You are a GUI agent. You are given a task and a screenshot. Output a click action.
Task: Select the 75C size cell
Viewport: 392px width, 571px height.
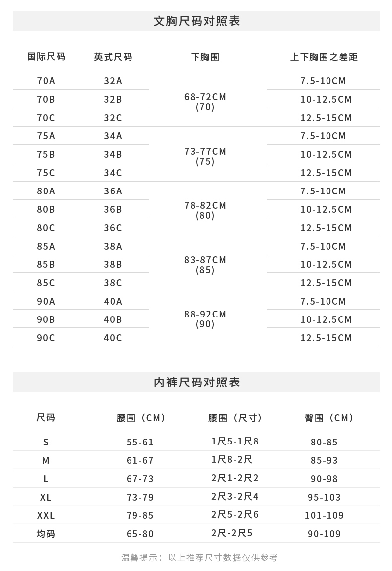[46, 173]
